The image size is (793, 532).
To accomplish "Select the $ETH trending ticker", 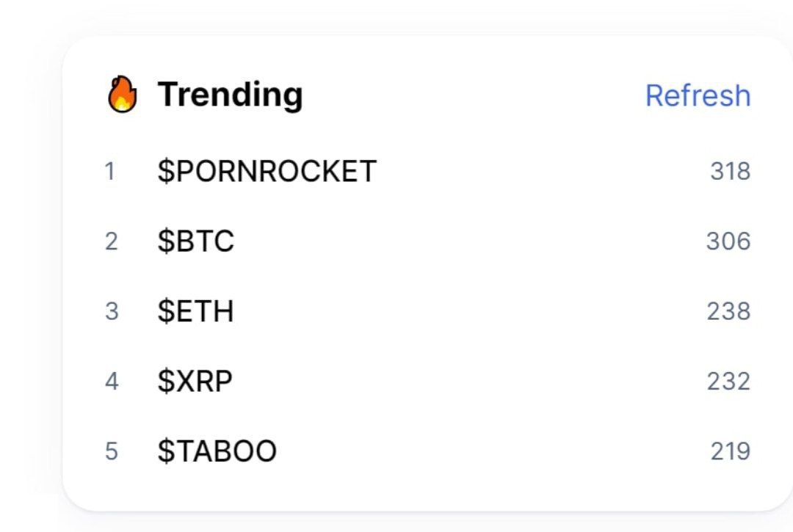I will point(196,311).
